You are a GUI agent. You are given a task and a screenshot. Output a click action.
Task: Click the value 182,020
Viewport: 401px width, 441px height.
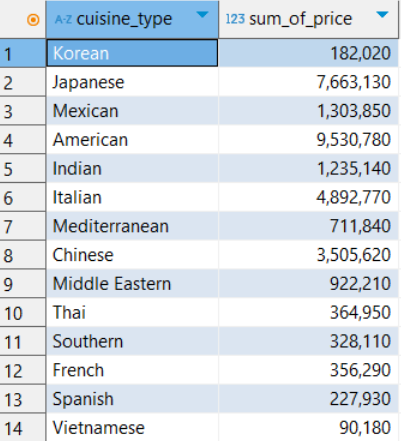(x=360, y=53)
